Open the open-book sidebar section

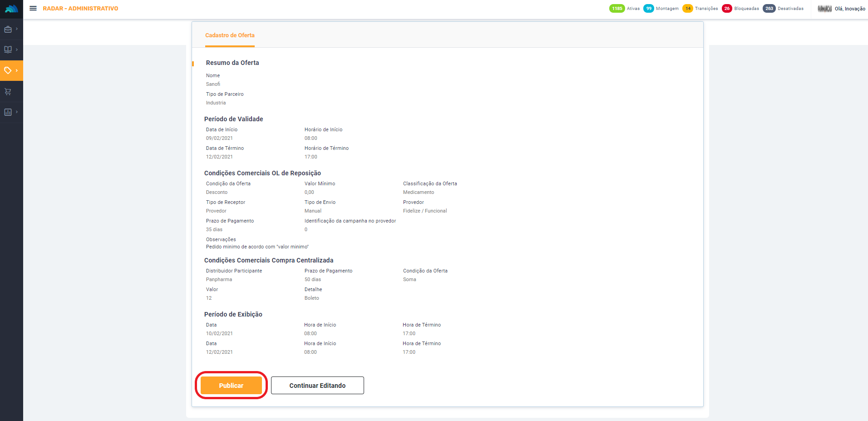[8, 50]
